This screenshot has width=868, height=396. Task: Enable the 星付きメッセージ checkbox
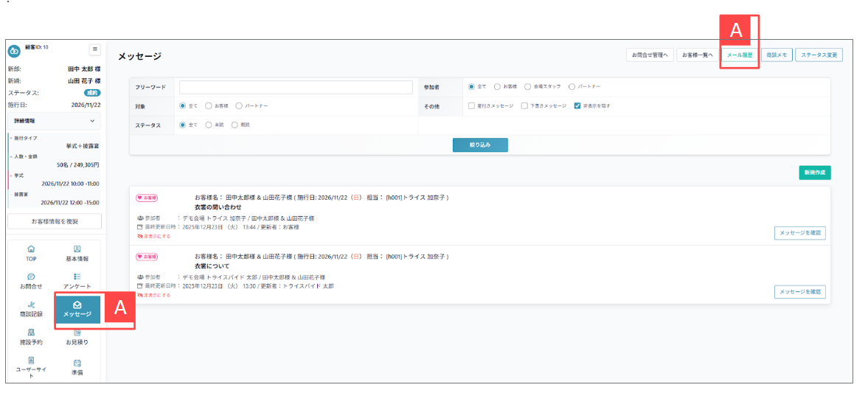(471, 106)
